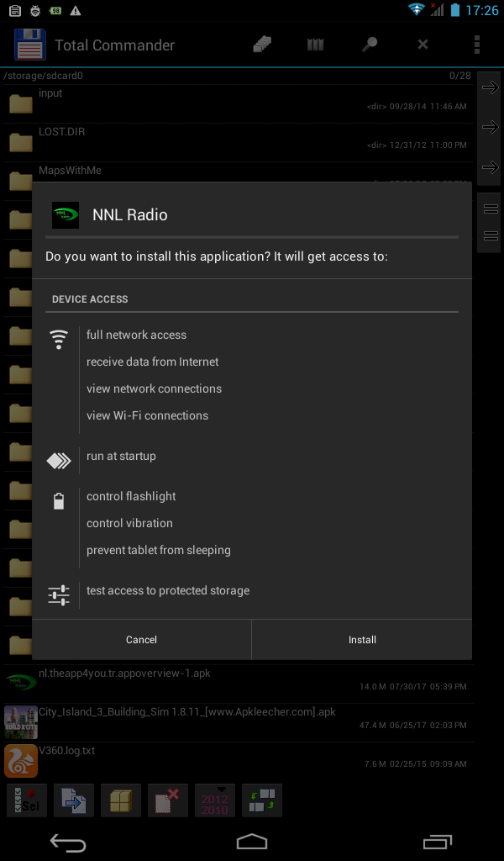Select 'prevent tablet from sleeping' permission
504x861 pixels.
click(x=159, y=550)
